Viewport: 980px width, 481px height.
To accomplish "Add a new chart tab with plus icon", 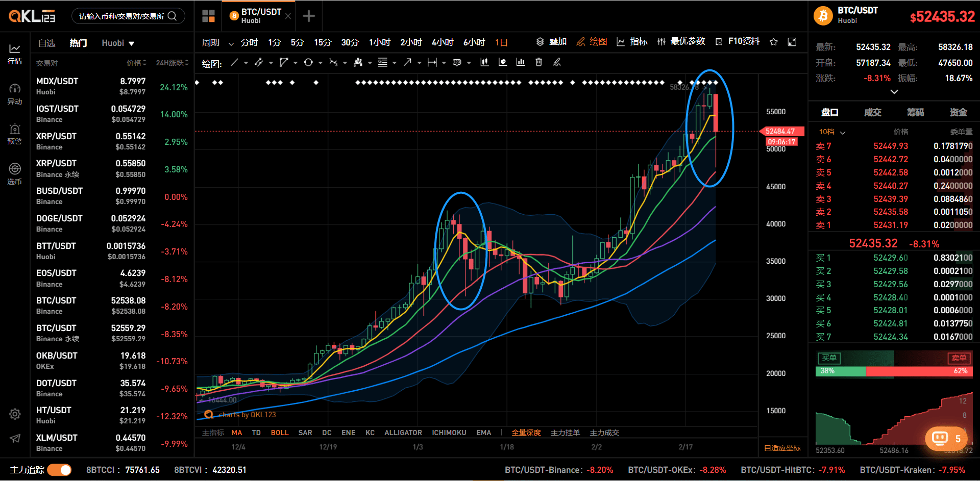I will point(308,16).
